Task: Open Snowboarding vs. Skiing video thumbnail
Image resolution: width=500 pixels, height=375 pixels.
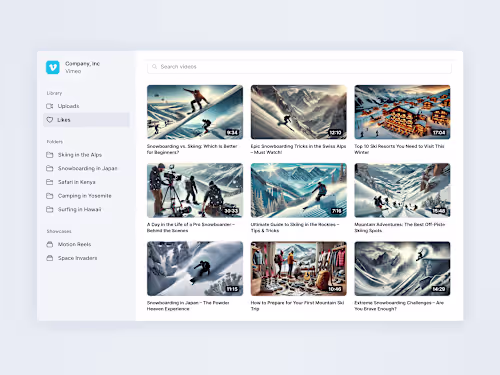Action: pyautogui.click(x=195, y=112)
